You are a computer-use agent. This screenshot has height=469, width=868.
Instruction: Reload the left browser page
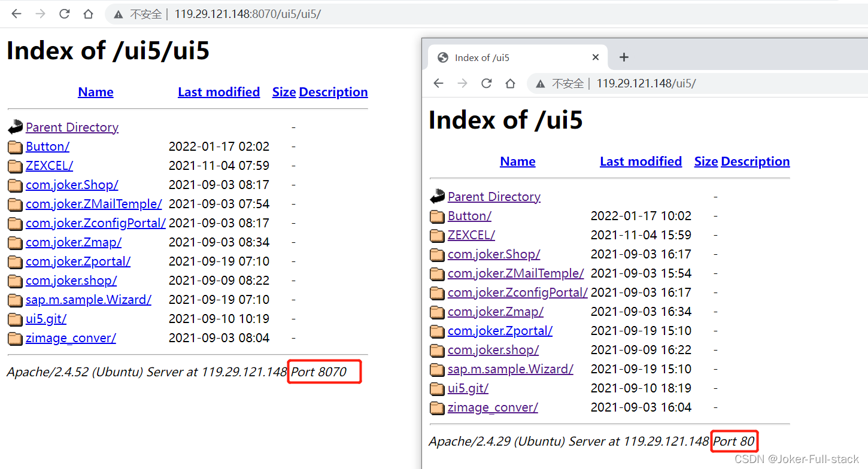[64, 14]
